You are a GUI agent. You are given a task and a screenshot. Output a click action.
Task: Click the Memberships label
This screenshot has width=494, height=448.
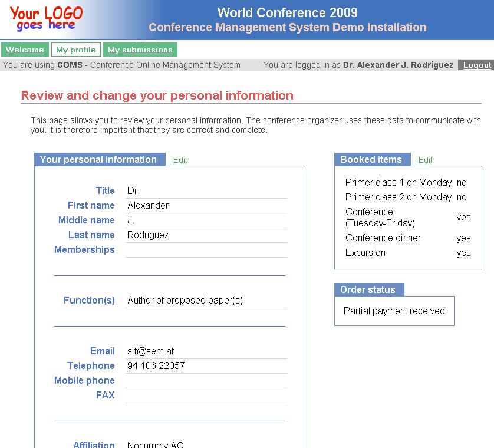tap(84, 249)
